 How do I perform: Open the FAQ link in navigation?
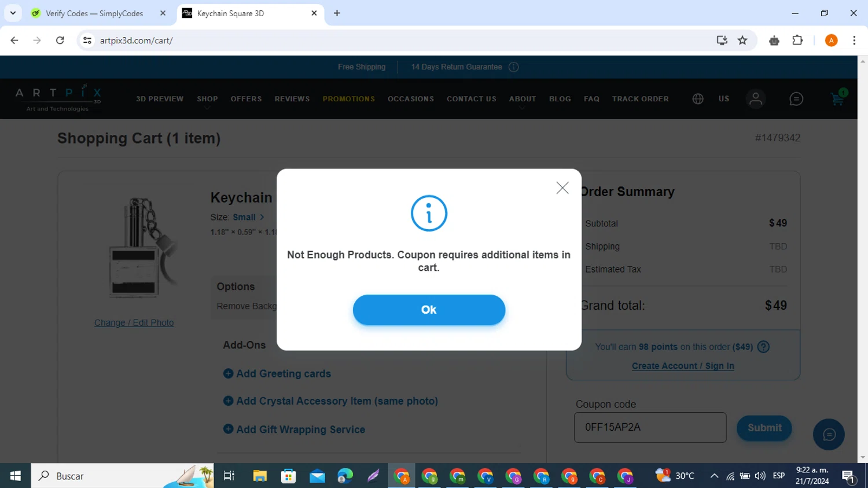click(x=591, y=99)
